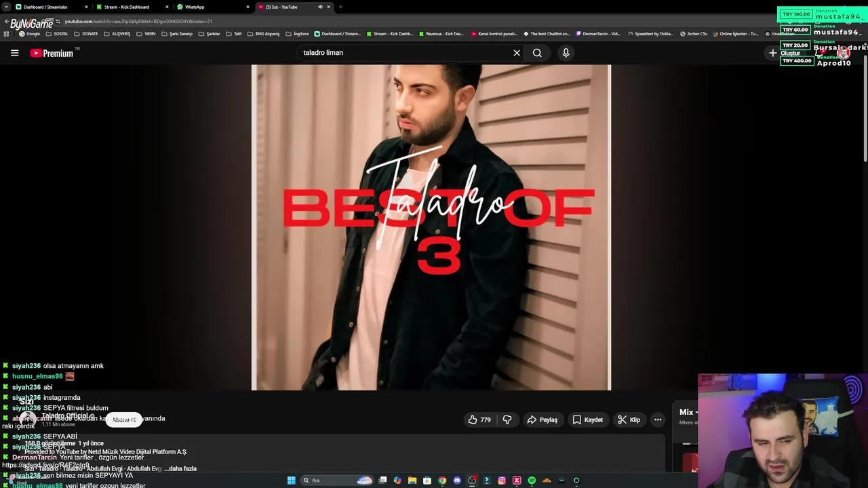
Task: Open Kanal kontrol paneli bookmark
Action: pos(493,34)
